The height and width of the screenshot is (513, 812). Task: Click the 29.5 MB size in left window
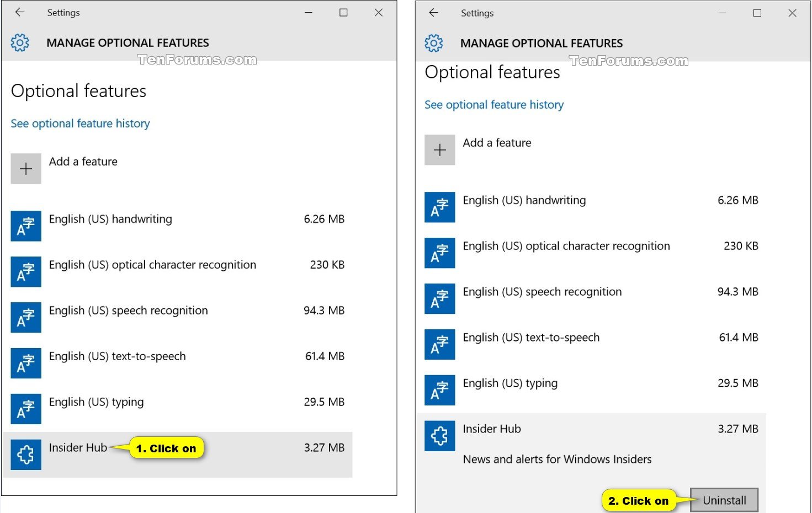coord(324,403)
